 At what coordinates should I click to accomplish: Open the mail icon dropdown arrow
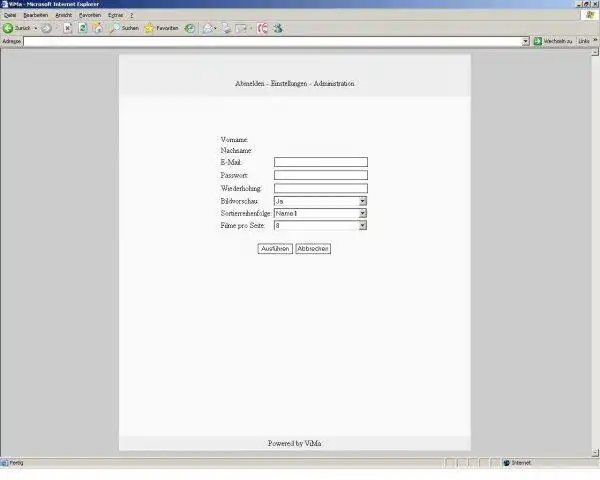pyautogui.click(x=215, y=28)
